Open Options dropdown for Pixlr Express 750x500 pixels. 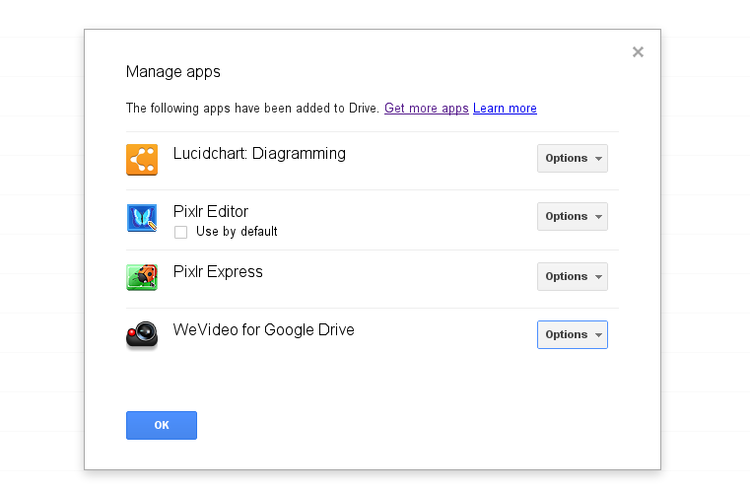click(572, 276)
